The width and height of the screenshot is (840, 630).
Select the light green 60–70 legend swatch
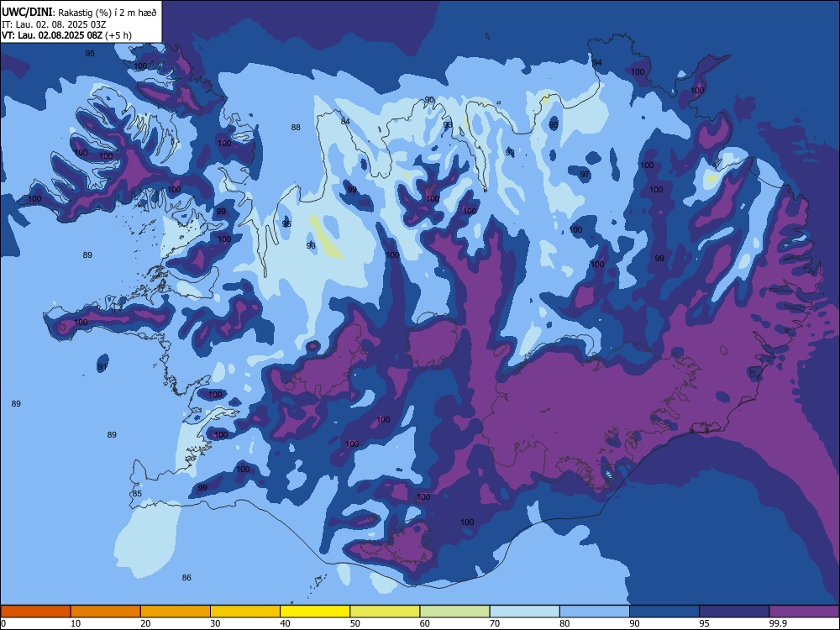(454, 612)
